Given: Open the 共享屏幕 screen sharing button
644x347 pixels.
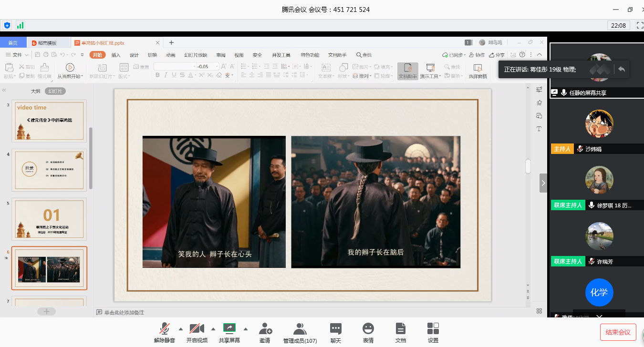Looking at the screenshot, I should (x=229, y=333).
